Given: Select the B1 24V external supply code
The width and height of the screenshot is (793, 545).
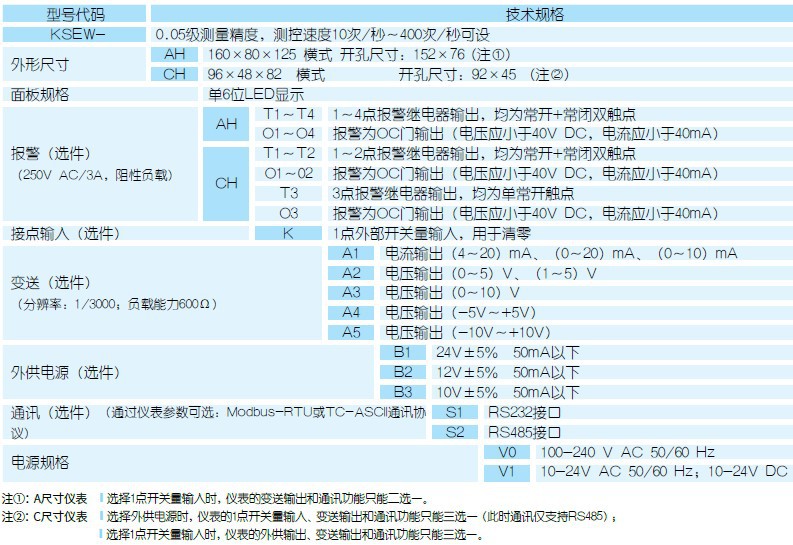Looking at the screenshot, I should pyautogui.click(x=402, y=353).
